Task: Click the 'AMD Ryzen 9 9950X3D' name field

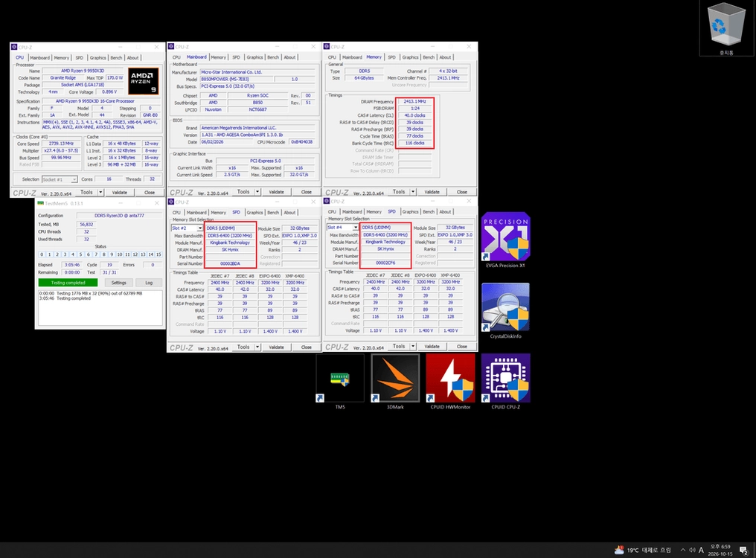Action: pyautogui.click(x=83, y=71)
